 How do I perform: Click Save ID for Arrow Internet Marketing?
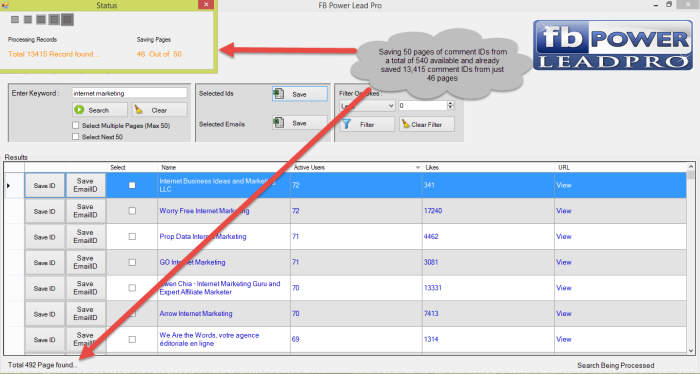click(45, 314)
